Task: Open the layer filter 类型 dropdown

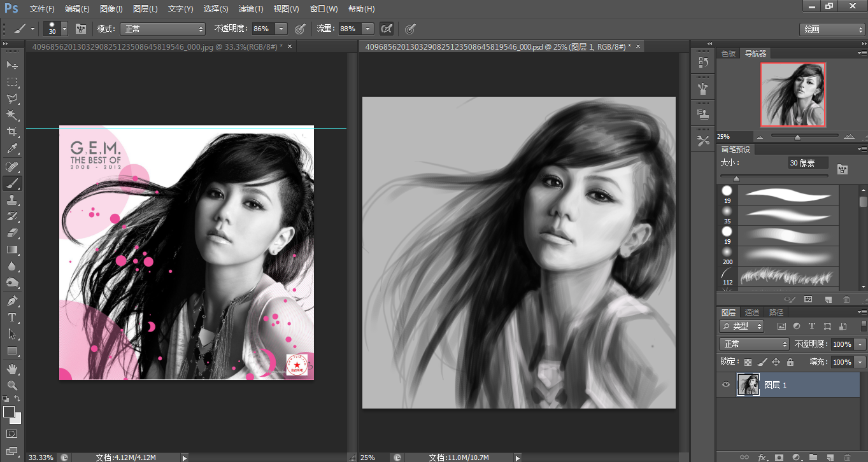Action: point(742,326)
